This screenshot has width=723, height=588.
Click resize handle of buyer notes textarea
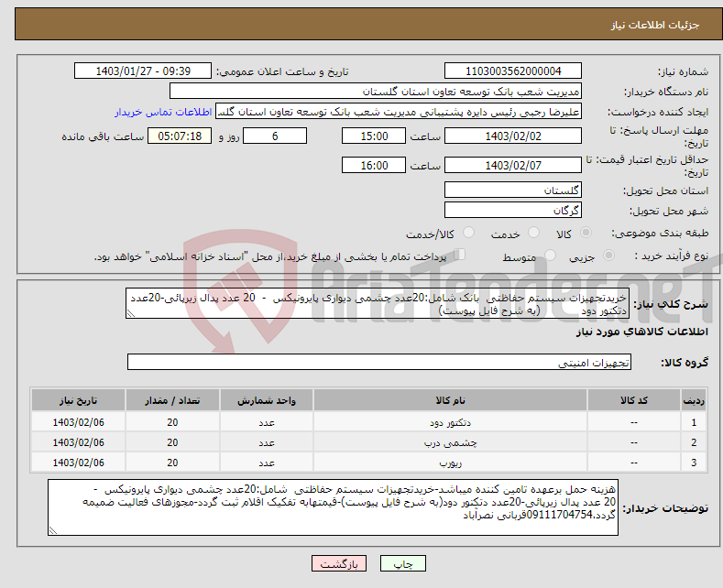coord(53,531)
